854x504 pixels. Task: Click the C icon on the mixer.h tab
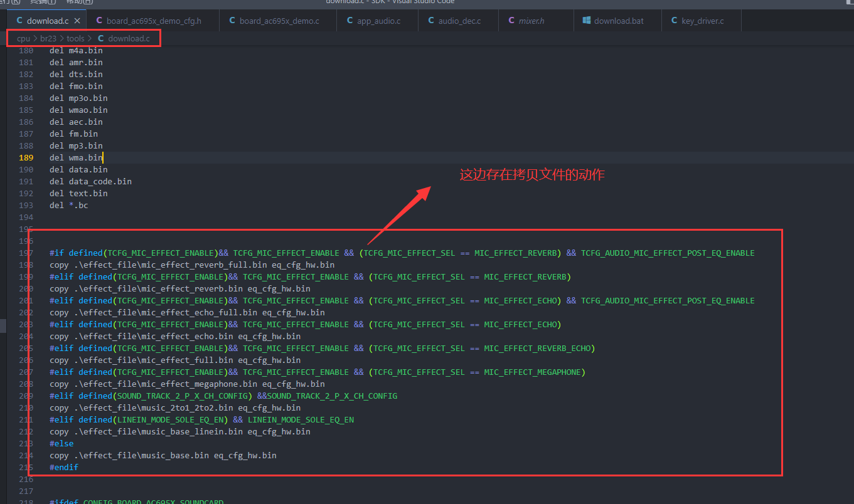click(511, 21)
